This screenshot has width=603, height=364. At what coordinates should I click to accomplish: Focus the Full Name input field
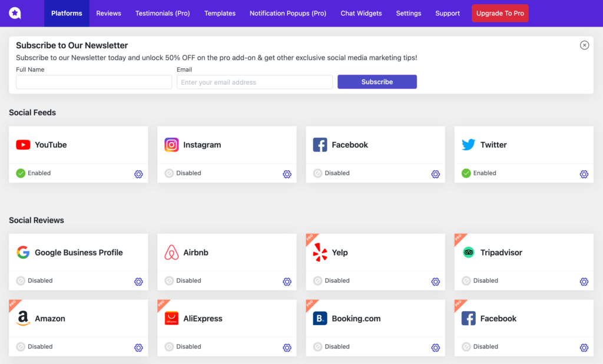tap(94, 82)
